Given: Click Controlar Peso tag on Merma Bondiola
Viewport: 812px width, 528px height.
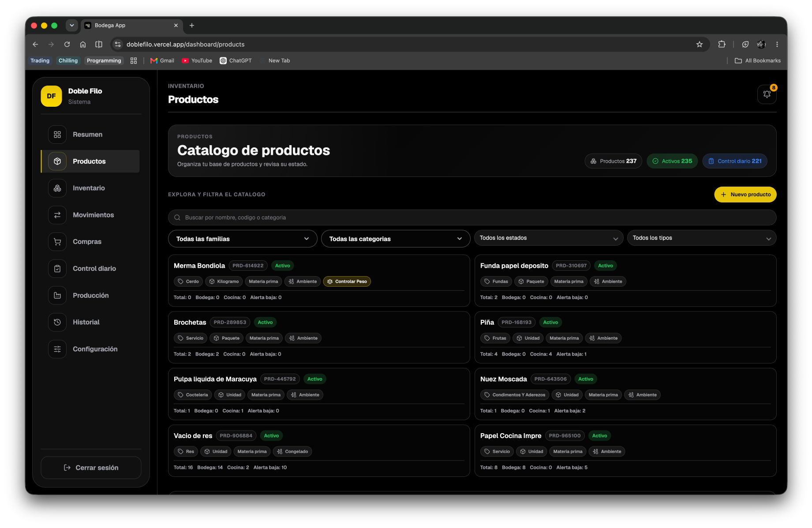Looking at the screenshot, I should pyautogui.click(x=347, y=281).
